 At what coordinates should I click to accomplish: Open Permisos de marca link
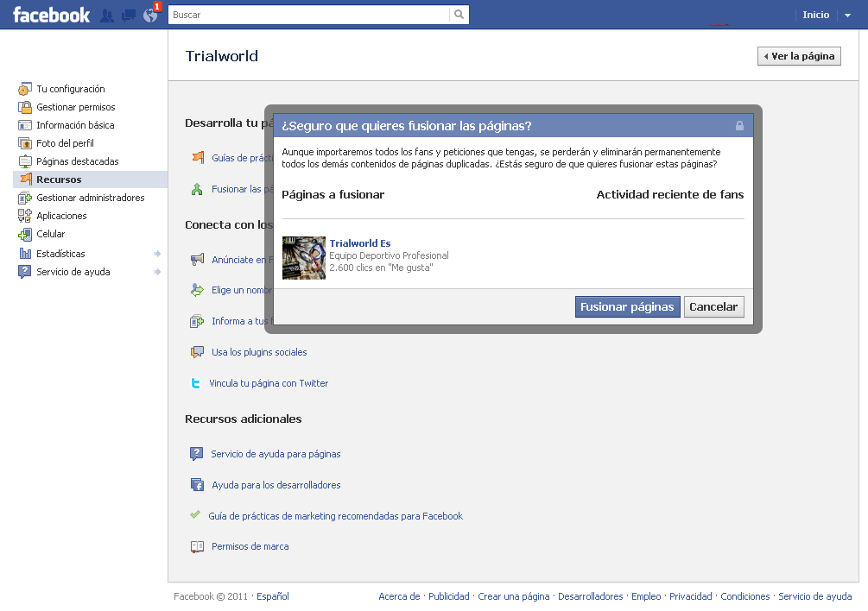250,546
